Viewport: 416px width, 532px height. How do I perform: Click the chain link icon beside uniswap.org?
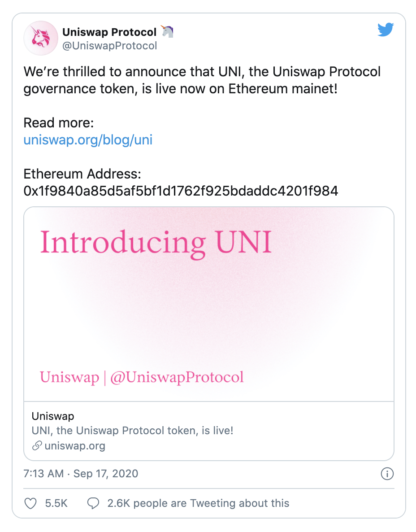[37, 446]
